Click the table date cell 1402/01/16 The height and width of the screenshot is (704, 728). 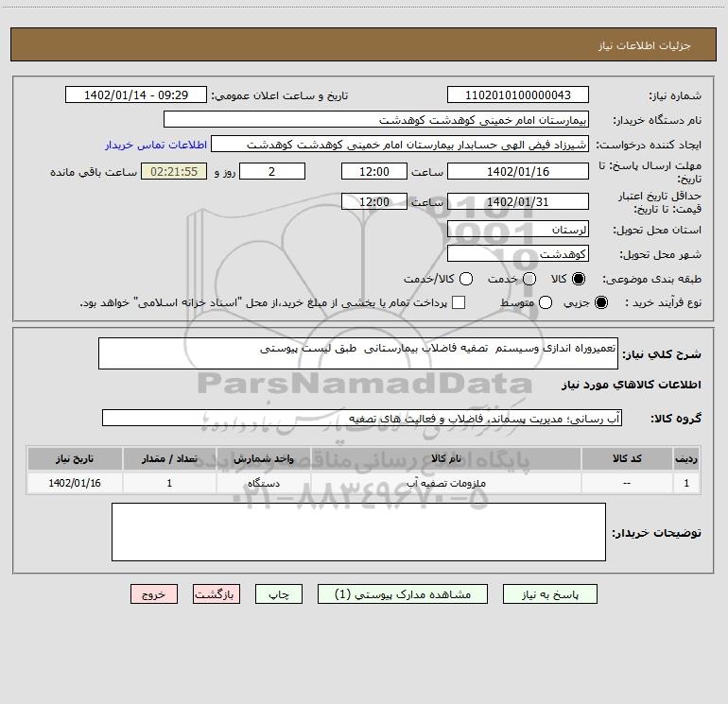coord(75,484)
